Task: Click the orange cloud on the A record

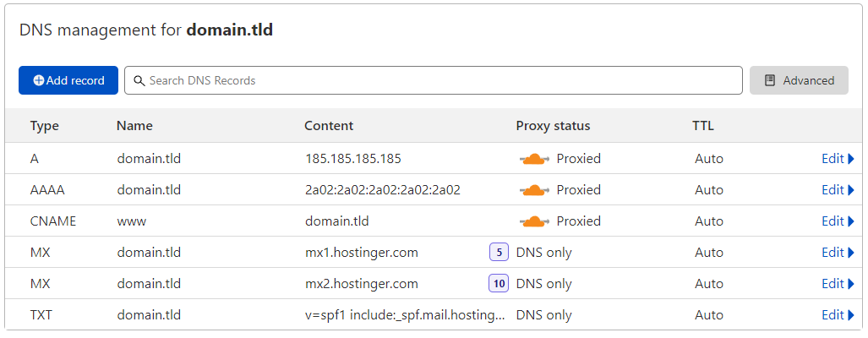Action: coord(534,159)
